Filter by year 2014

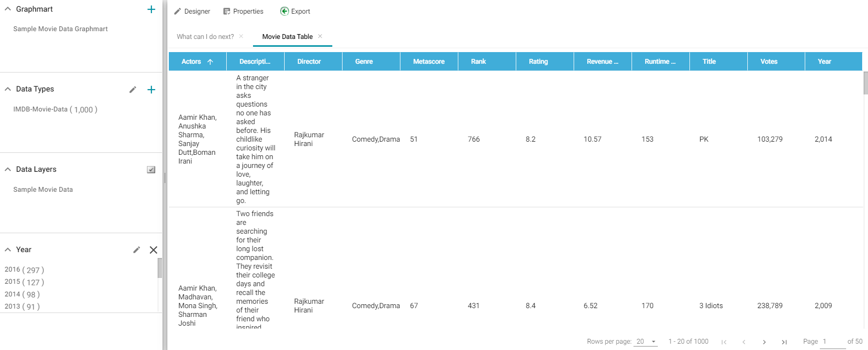pyautogui.click(x=22, y=295)
